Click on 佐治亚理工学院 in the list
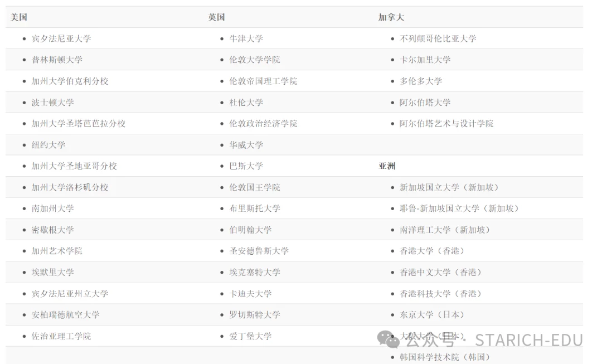 [x=61, y=336]
